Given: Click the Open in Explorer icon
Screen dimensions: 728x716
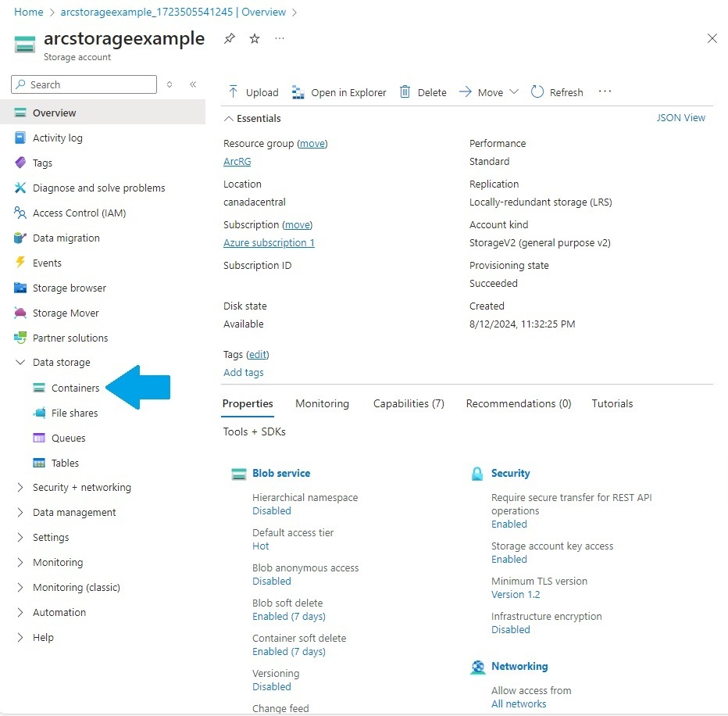Looking at the screenshot, I should (x=298, y=92).
